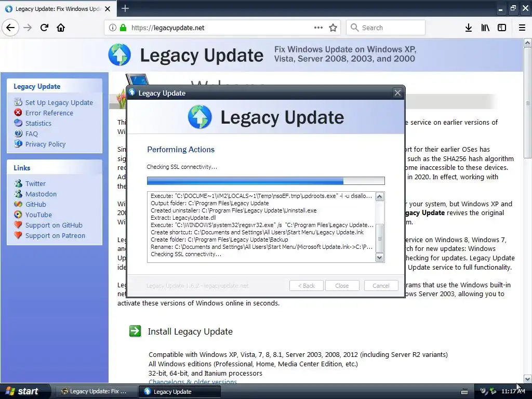Viewport: 532px width, 399px height.
Task: Click the heart icon beside Support on GitHub
Action: [x=18, y=225]
